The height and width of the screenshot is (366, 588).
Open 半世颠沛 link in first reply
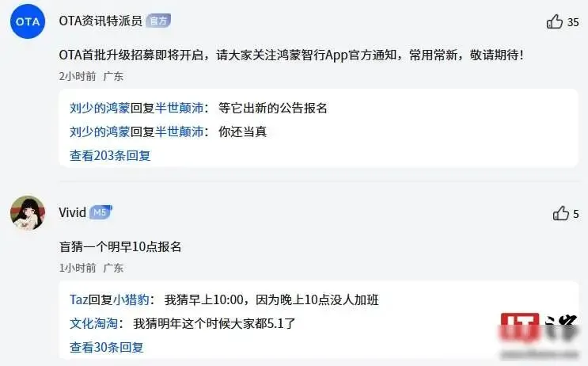(x=180, y=108)
